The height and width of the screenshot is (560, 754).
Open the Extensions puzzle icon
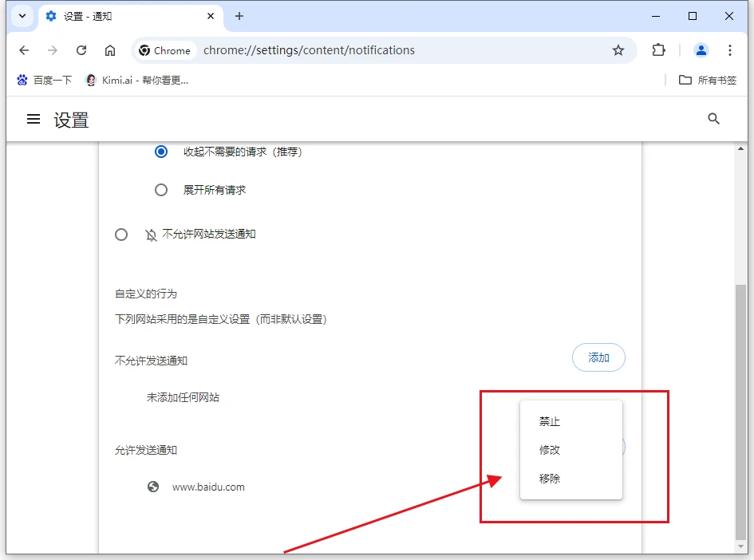pyautogui.click(x=658, y=50)
